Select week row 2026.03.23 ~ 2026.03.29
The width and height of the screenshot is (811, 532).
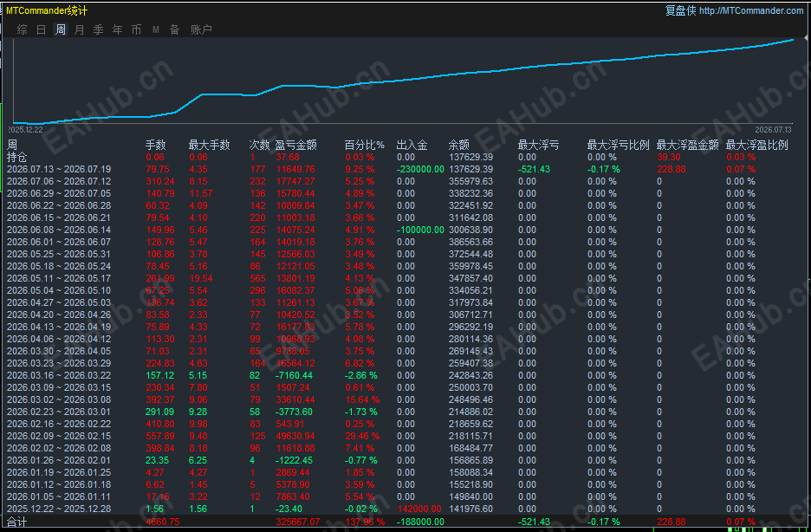(59, 363)
